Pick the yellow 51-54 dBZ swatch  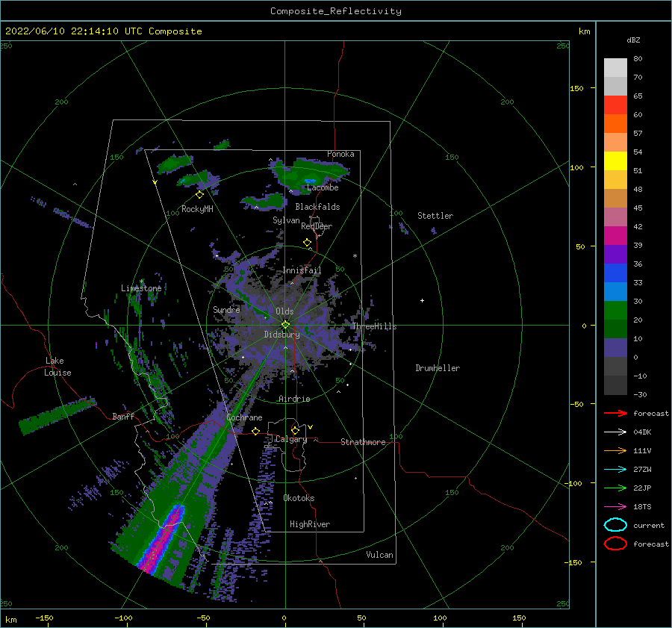(x=615, y=161)
